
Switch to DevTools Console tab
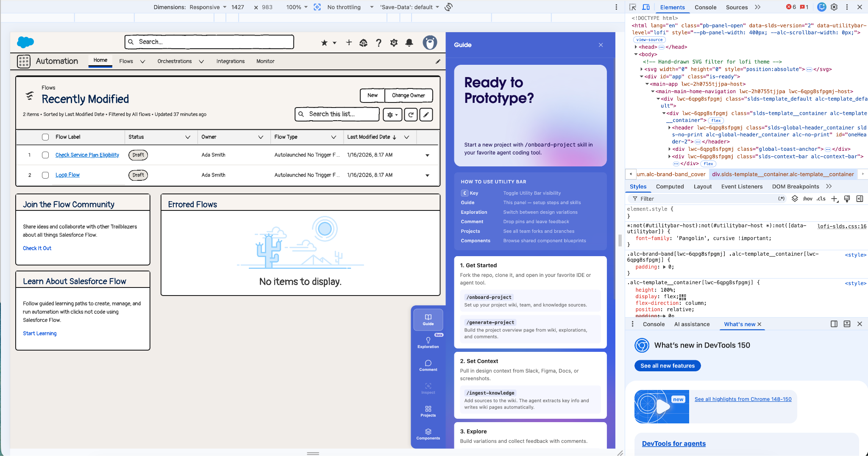(x=705, y=7)
